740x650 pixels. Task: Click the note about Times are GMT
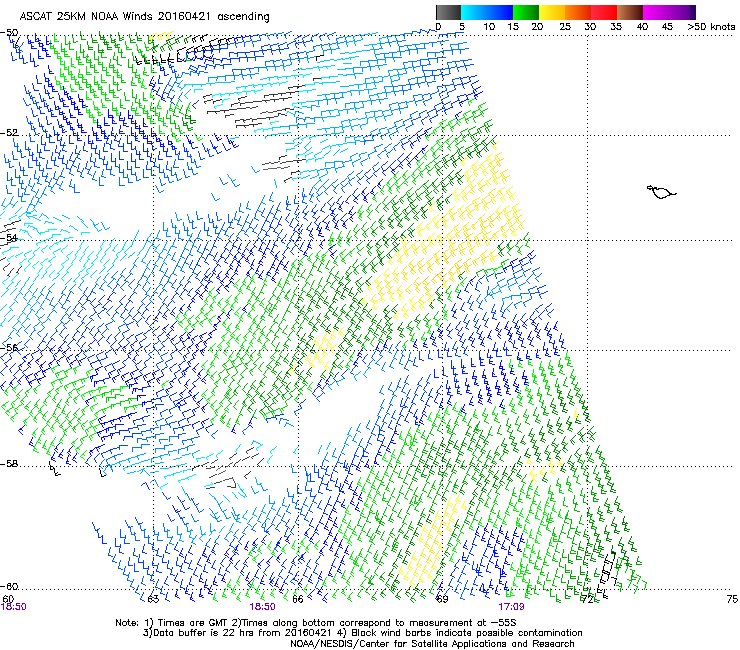pos(316,623)
